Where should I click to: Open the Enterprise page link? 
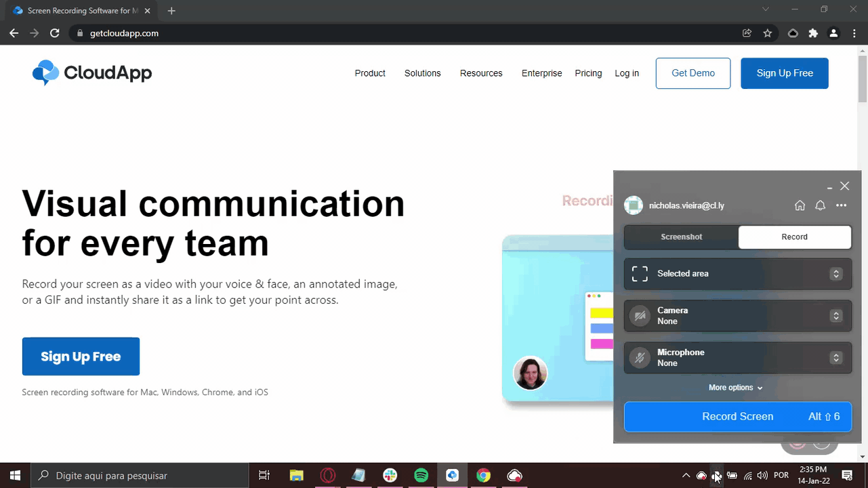click(542, 73)
